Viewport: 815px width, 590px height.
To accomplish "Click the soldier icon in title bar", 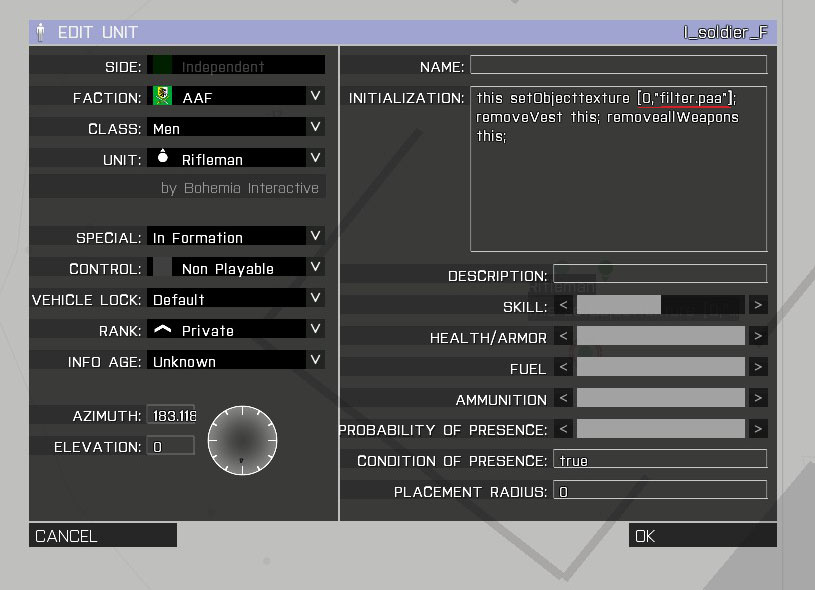I will pos(41,32).
